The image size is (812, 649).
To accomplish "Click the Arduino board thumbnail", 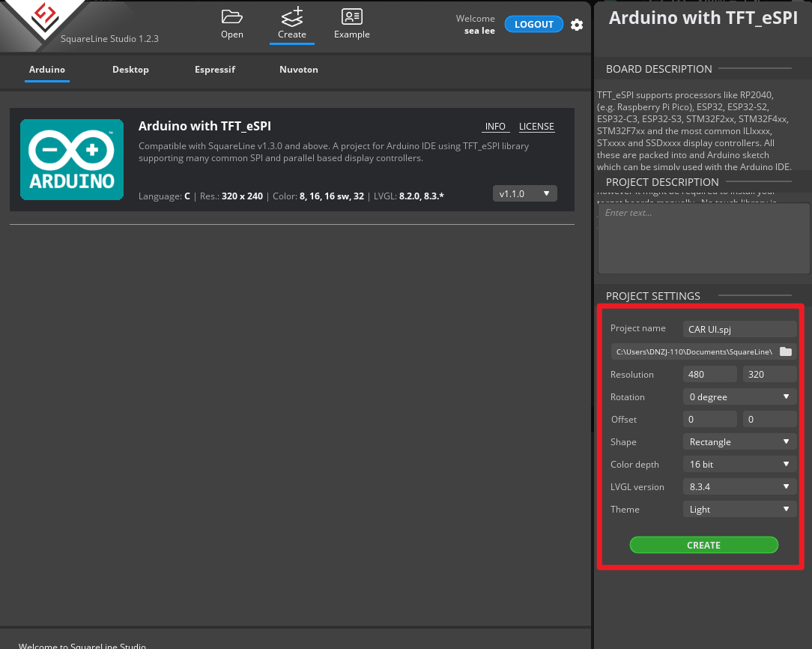I will (x=72, y=160).
